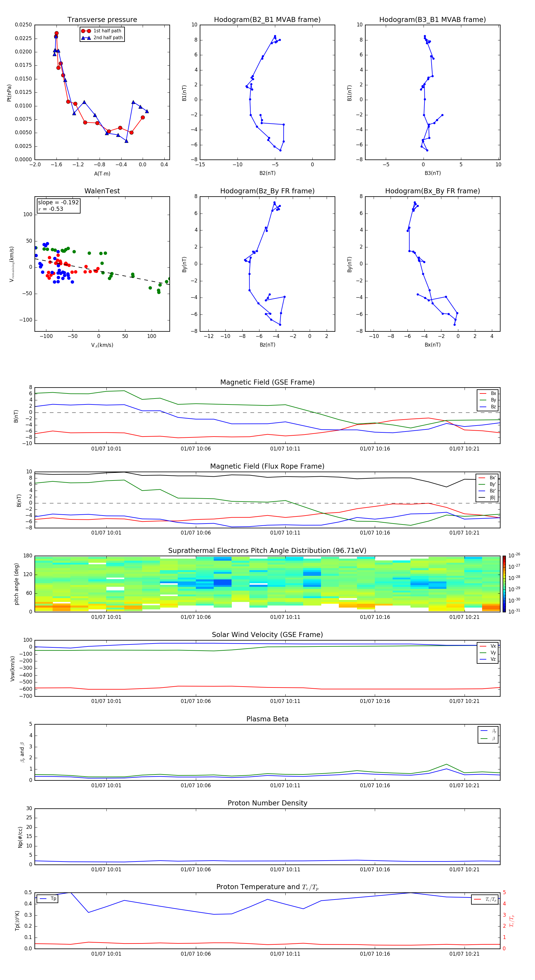Click the 'A(T·m)' x-axis label
Image resolution: width=535 pixels, height=980 pixels.
click(102, 173)
